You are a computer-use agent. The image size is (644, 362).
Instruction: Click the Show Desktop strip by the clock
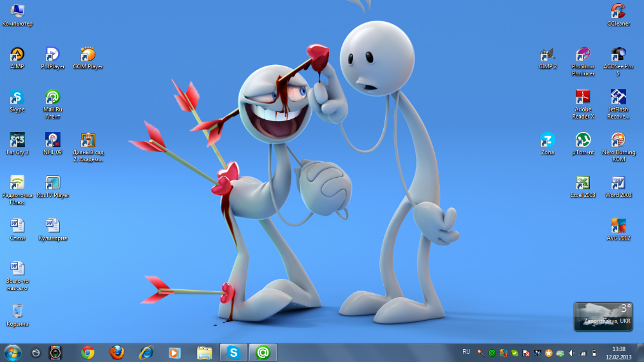(641, 353)
